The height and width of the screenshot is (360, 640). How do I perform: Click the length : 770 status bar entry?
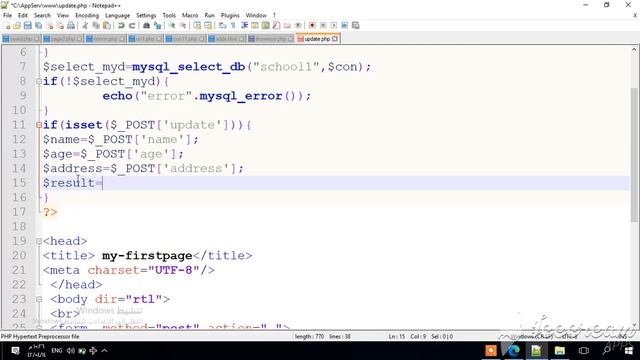309,337
